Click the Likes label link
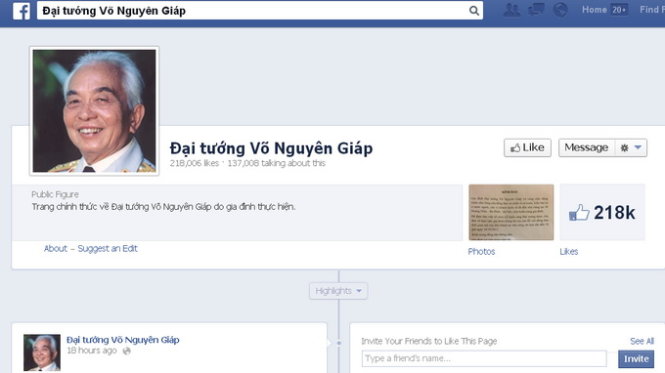665x373 pixels. pyautogui.click(x=569, y=252)
